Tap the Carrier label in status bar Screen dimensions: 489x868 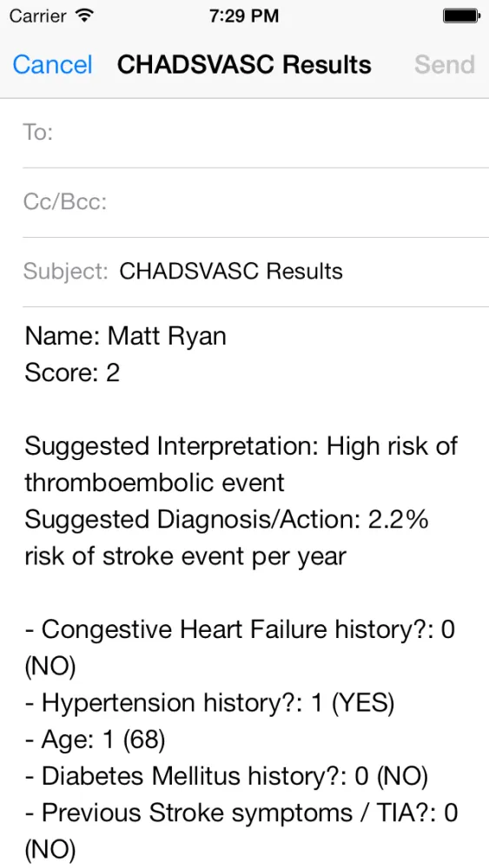39,16
